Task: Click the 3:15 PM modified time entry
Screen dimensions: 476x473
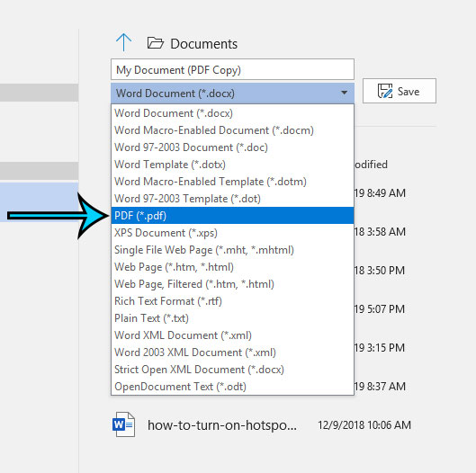Action: [x=380, y=348]
